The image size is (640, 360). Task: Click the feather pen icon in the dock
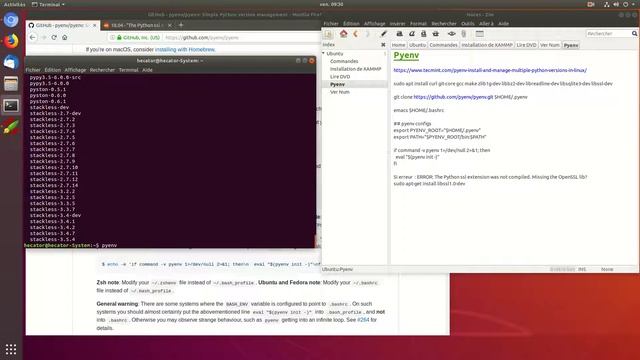[x=11, y=127]
